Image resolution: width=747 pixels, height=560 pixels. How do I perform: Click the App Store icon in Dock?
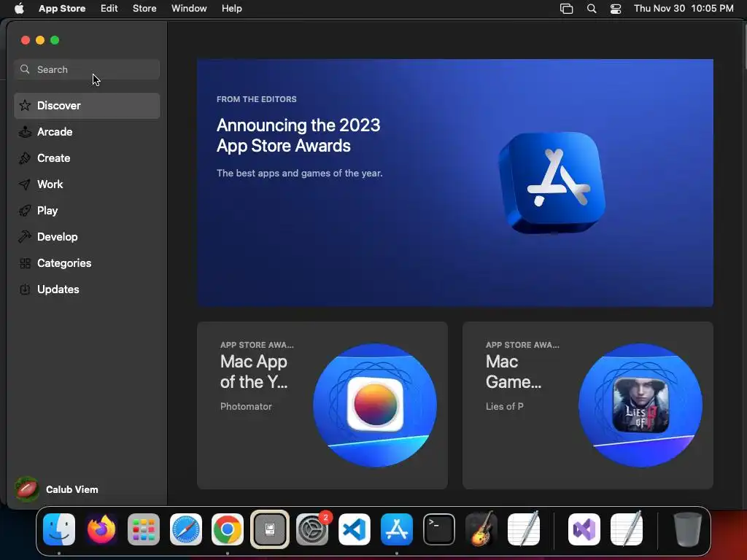tap(396, 529)
